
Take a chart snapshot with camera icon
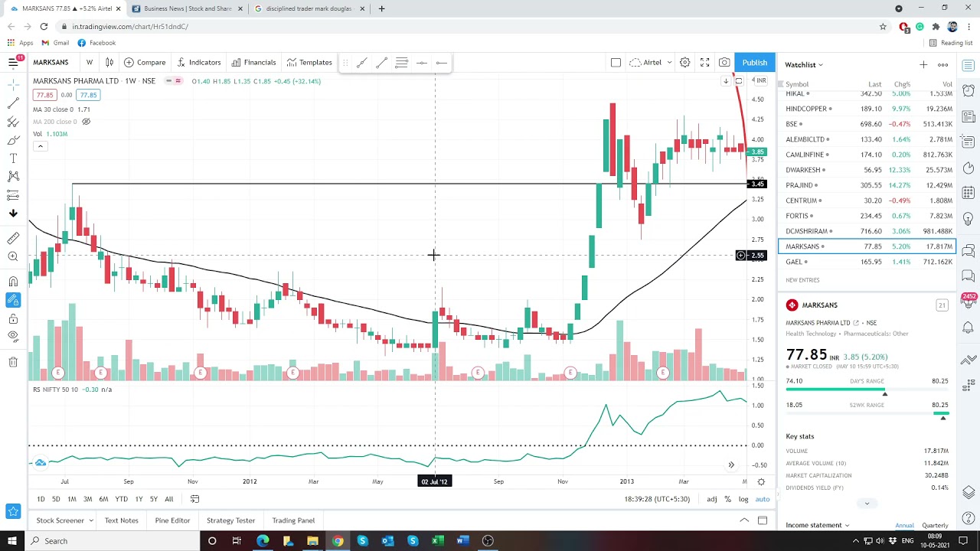(724, 62)
